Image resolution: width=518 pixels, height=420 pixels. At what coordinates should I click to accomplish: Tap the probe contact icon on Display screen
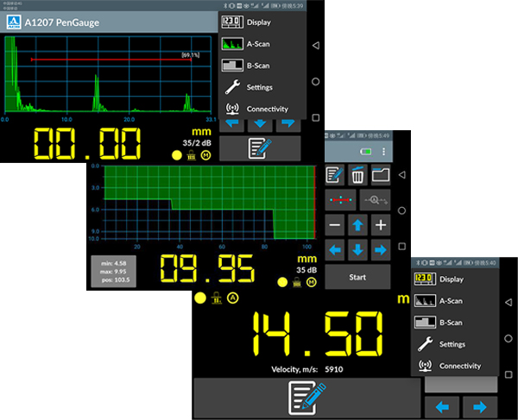tap(217, 298)
